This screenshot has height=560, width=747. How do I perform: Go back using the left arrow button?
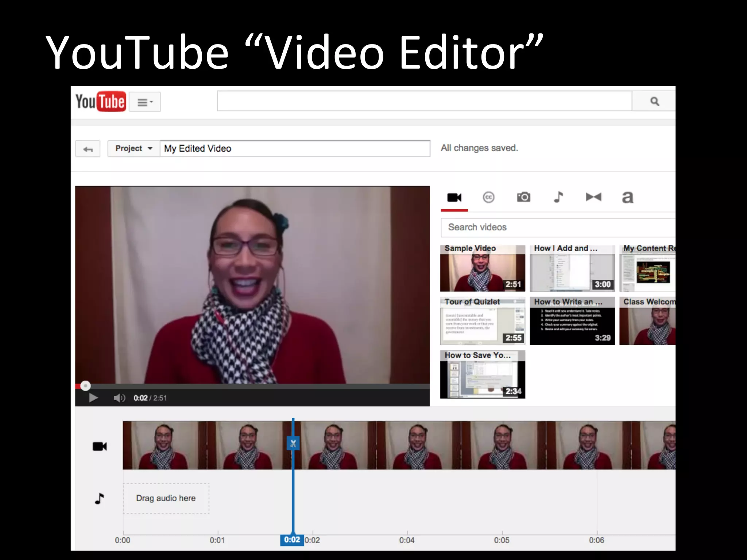pyautogui.click(x=88, y=149)
